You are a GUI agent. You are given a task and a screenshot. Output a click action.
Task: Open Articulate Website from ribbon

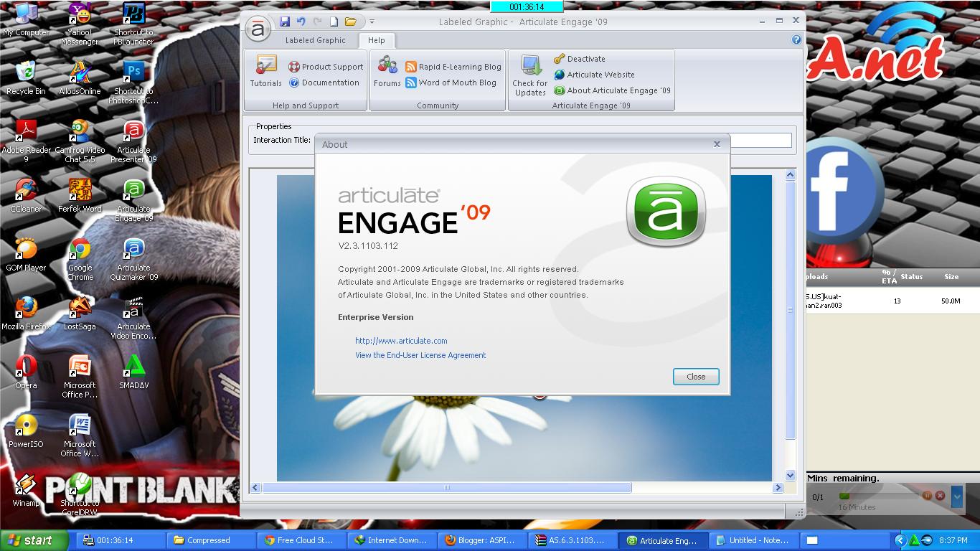pos(594,75)
